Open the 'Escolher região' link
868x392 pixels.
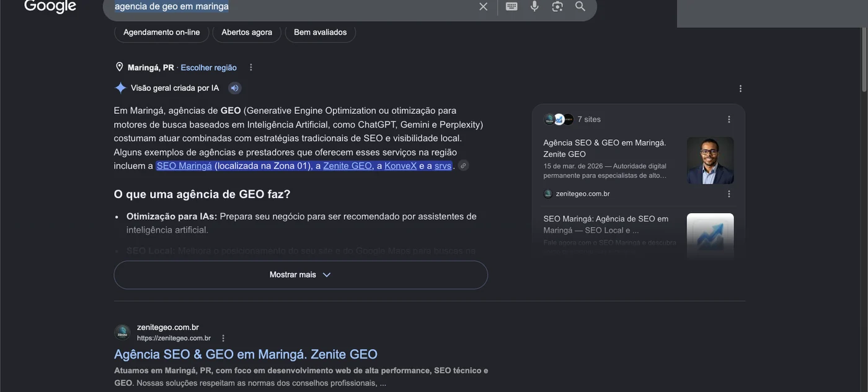(x=208, y=68)
